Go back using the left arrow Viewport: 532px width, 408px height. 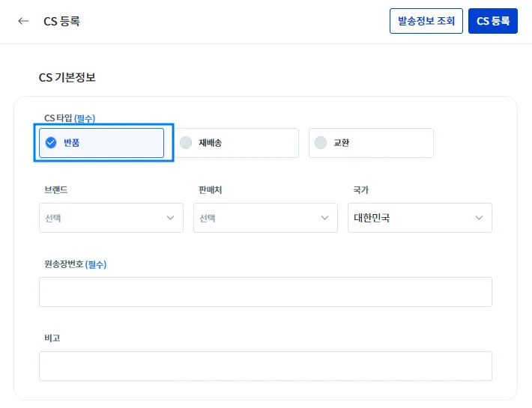coord(23,21)
